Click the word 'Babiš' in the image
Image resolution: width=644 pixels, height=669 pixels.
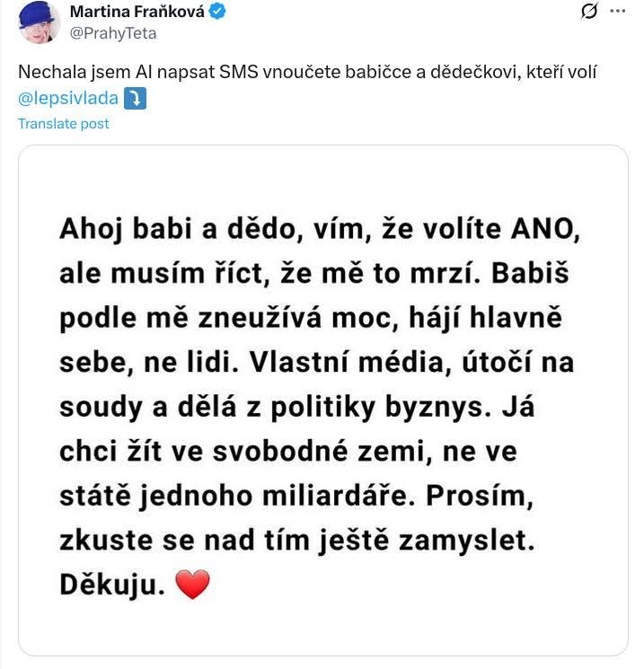pyautogui.click(x=530, y=274)
